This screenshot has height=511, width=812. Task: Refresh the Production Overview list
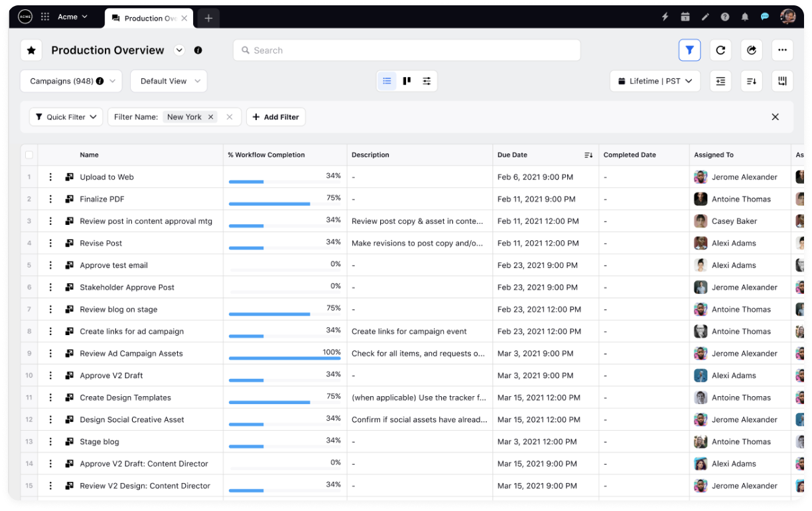tap(720, 50)
